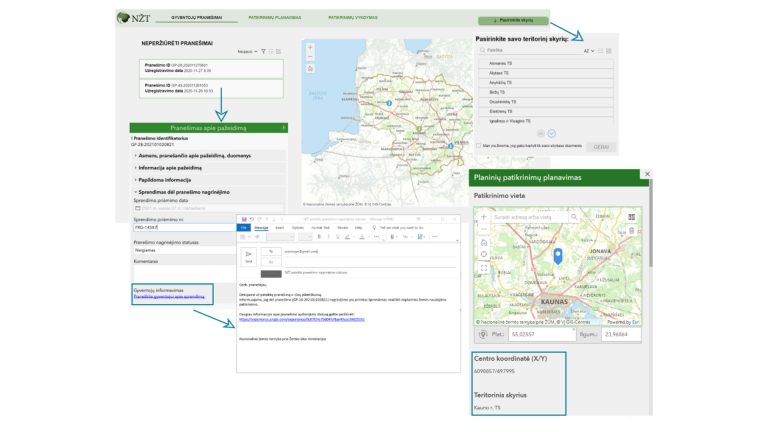Open the filter icon above the notifications list

click(x=264, y=51)
